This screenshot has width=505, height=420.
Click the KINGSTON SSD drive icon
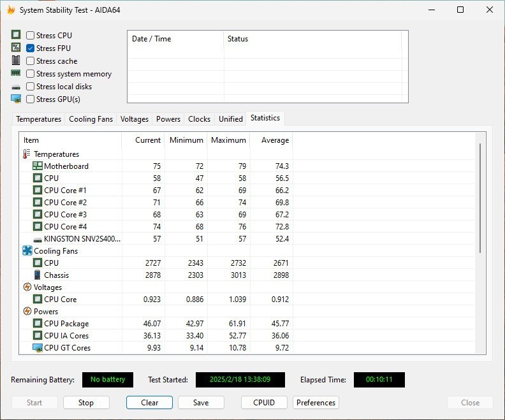[x=38, y=239]
